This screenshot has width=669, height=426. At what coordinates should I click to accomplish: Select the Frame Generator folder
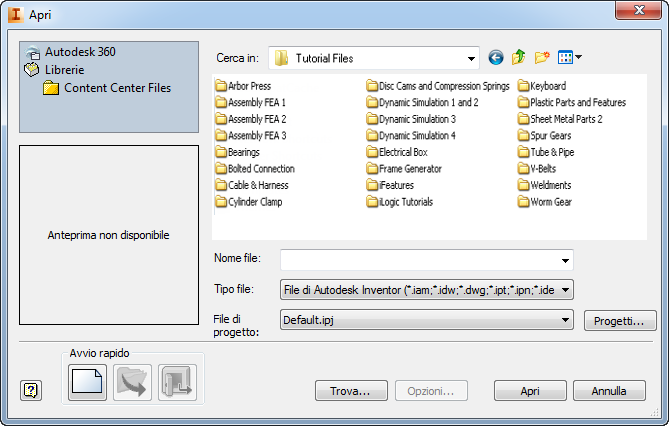coord(404,169)
